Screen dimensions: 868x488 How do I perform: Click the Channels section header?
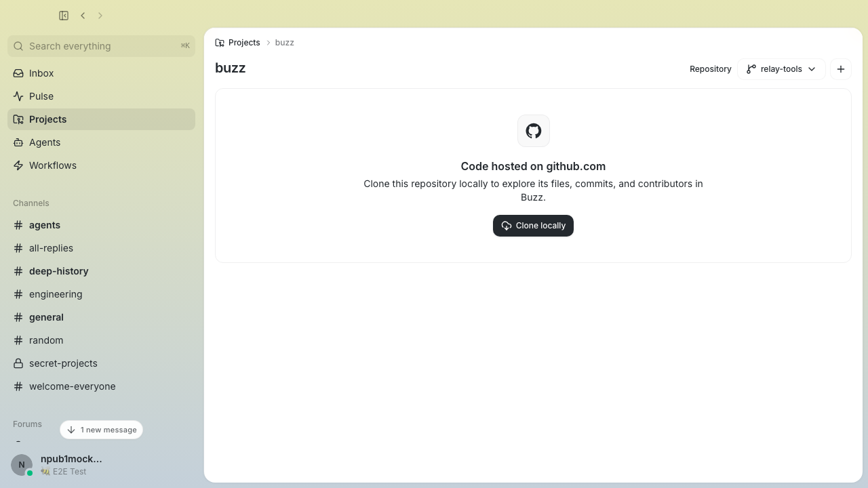pos(31,203)
